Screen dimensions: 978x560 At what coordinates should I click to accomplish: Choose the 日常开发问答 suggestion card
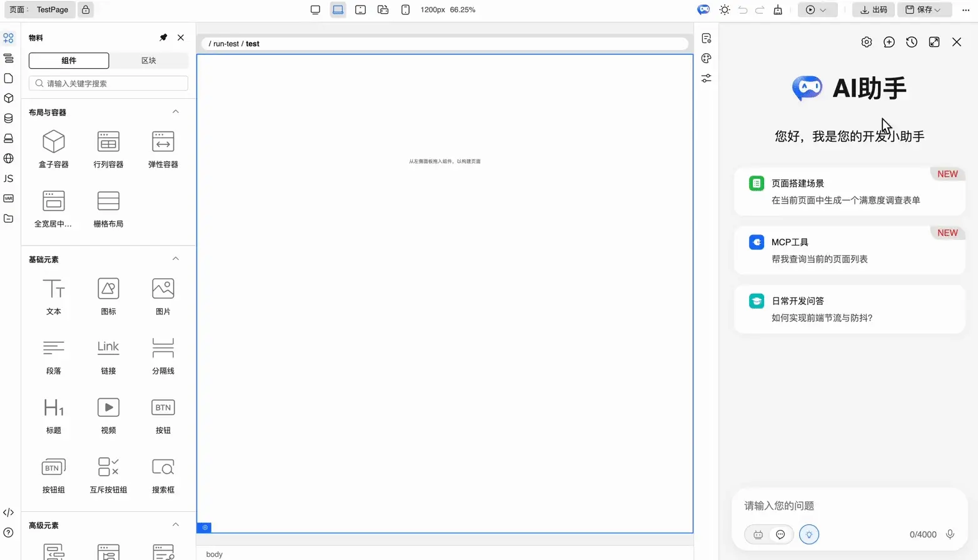click(849, 309)
